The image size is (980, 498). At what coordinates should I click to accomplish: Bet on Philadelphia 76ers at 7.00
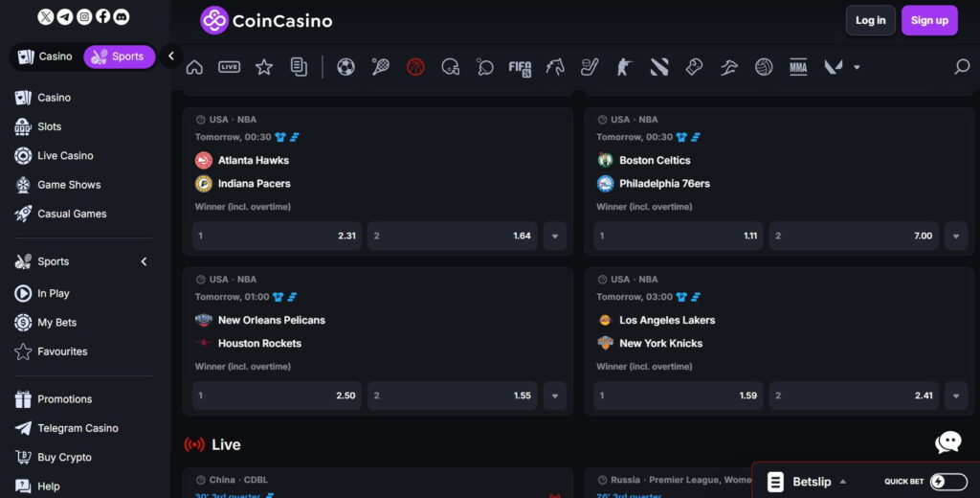pyautogui.click(x=854, y=236)
